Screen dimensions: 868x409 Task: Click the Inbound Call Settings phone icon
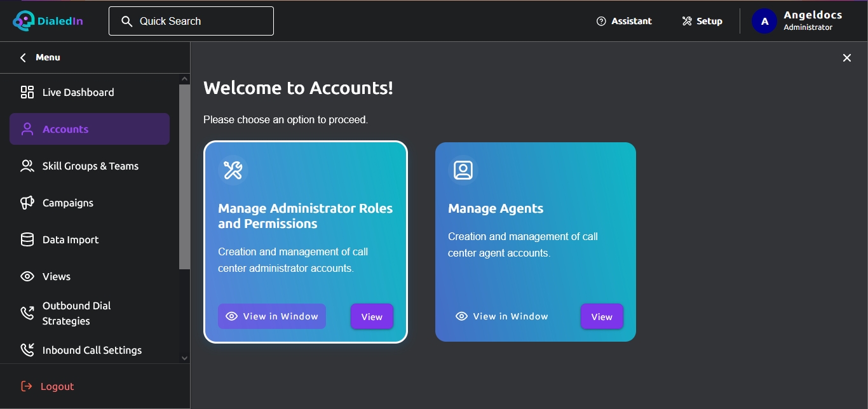pyautogui.click(x=27, y=350)
